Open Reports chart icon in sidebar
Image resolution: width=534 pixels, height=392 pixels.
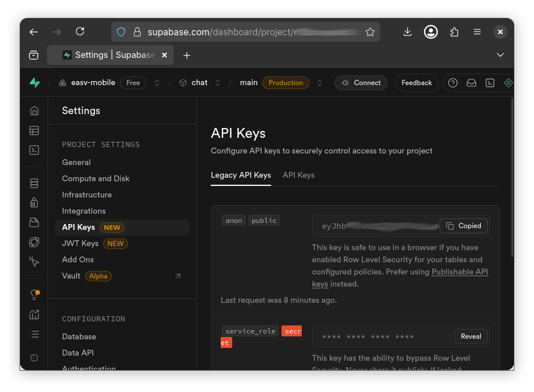(x=34, y=314)
